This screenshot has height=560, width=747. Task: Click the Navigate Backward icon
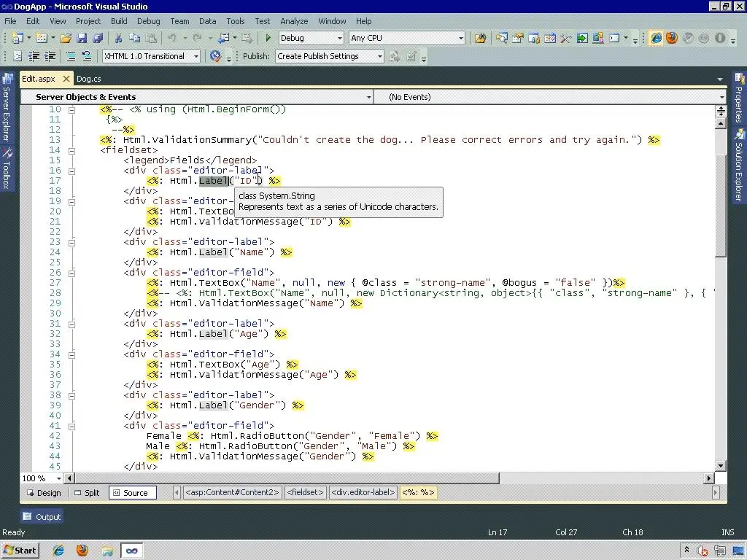pyautogui.click(x=223, y=38)
